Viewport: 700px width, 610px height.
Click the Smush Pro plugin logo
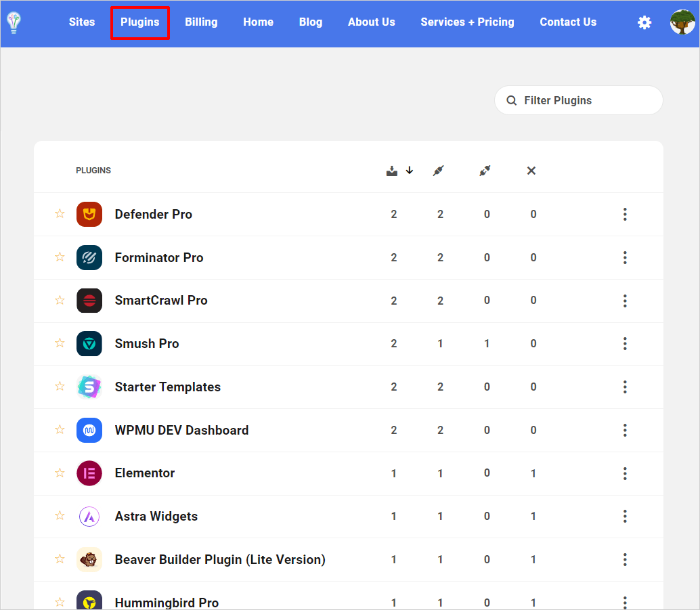tap(89, 343)
